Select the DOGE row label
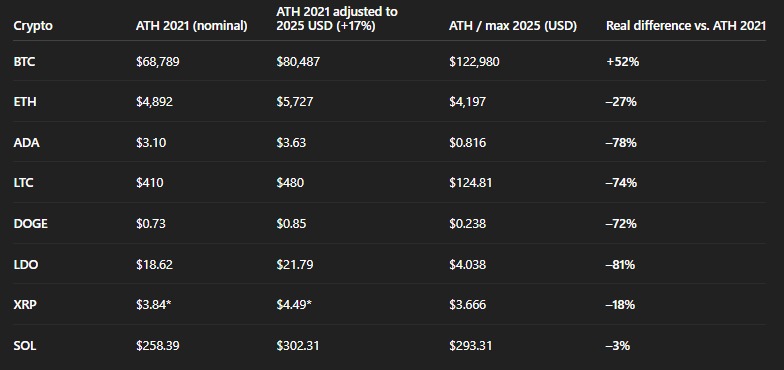This screenshot has height=370, width=784. [30, 224]
